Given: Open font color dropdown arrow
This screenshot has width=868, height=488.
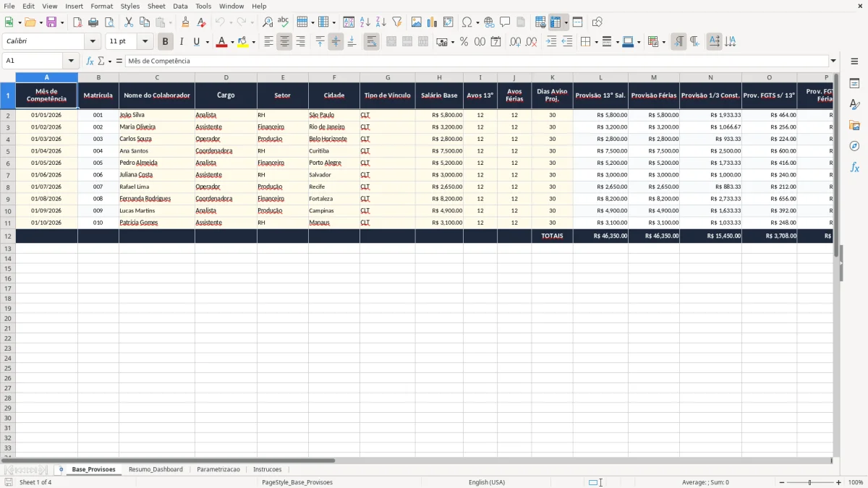Looking at the screenshot, I should [x=232, y=42].
